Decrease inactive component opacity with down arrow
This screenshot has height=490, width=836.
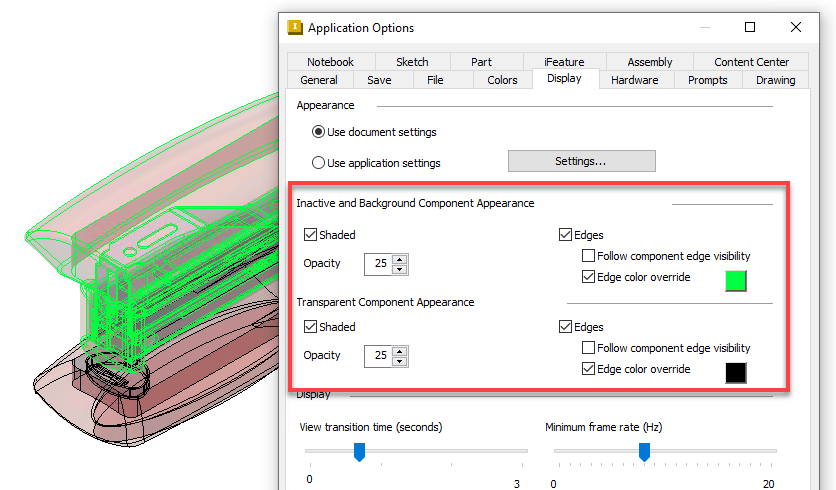[x=400, y=269]
